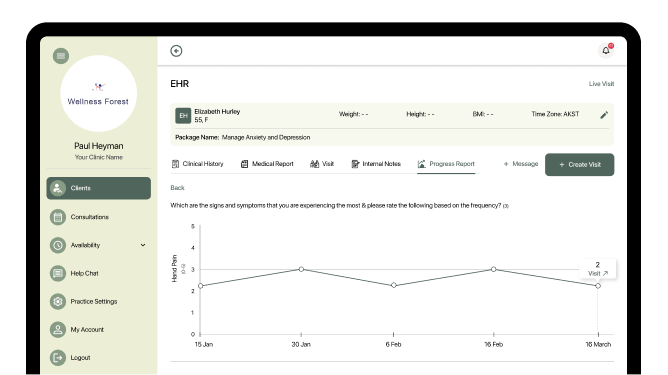Open the Visit link in chart tooltip
The image size is (668, 375).
point(598,274)
